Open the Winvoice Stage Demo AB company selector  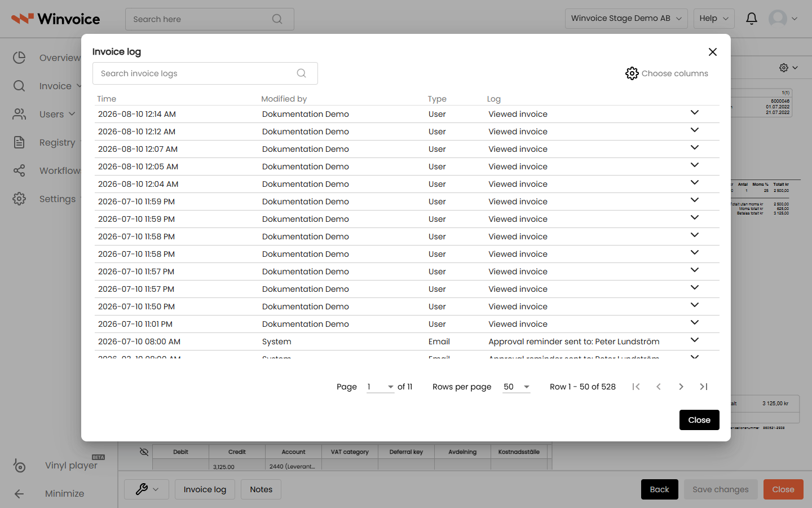[x=626, y=19]
